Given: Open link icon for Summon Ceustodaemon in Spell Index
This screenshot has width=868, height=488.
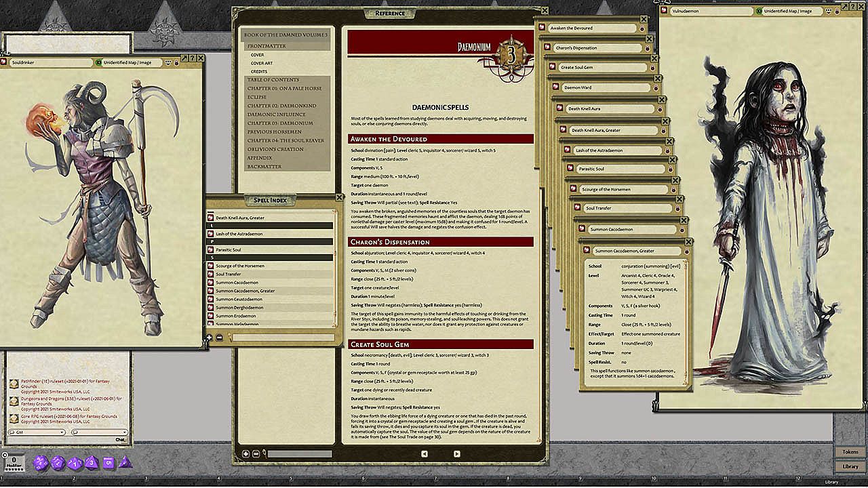Looking at the screenshot, I should point(210,299).
